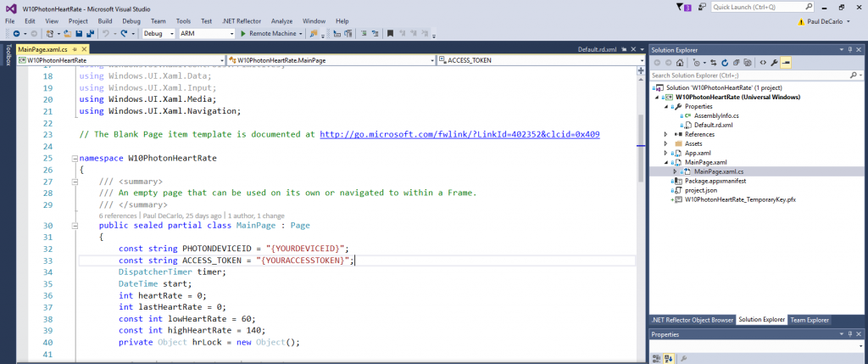
Task: Click the Comment out lines toolbar icon
Action: click(364, 33)
